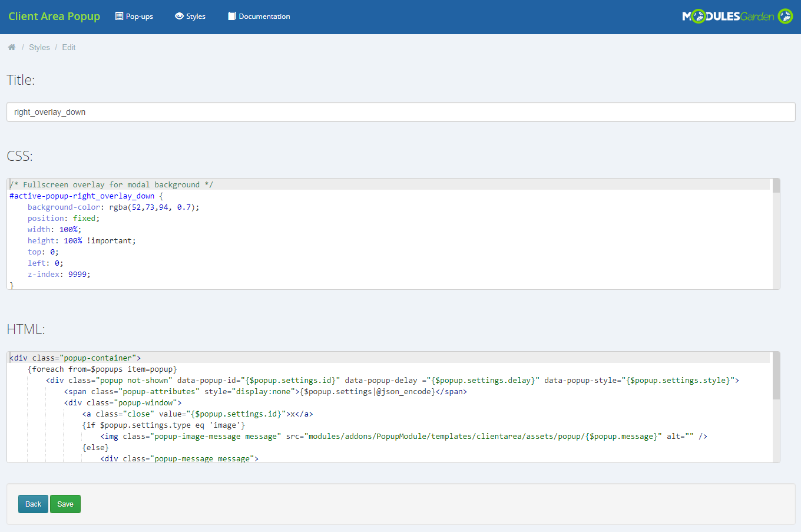The image size is (801, 532).
Task: Click the HTML editor scrollbar thumb
Action: coord(776,375)
